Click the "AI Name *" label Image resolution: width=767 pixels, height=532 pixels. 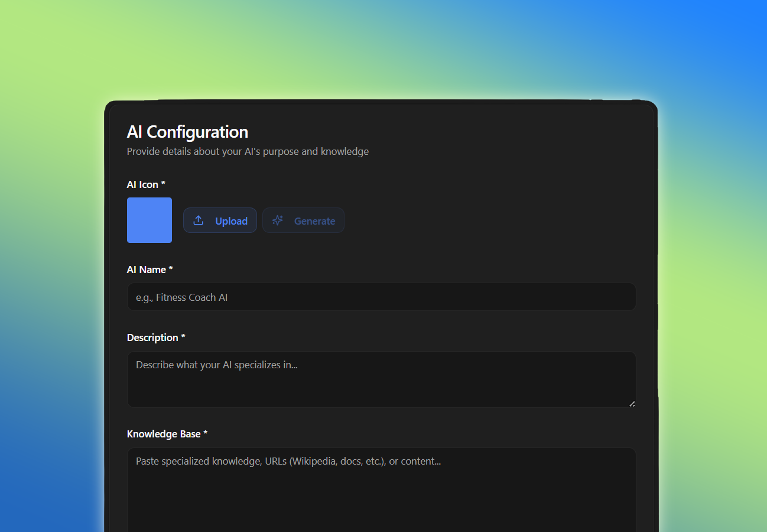[150, 270]
